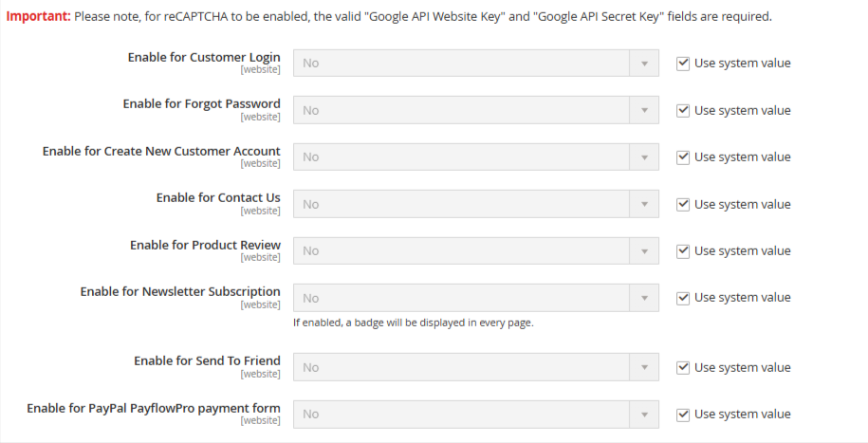Click the Enable for Product Review label
Image resolution: width=868 pixels, height=443 pixels.
click(205, 246)
